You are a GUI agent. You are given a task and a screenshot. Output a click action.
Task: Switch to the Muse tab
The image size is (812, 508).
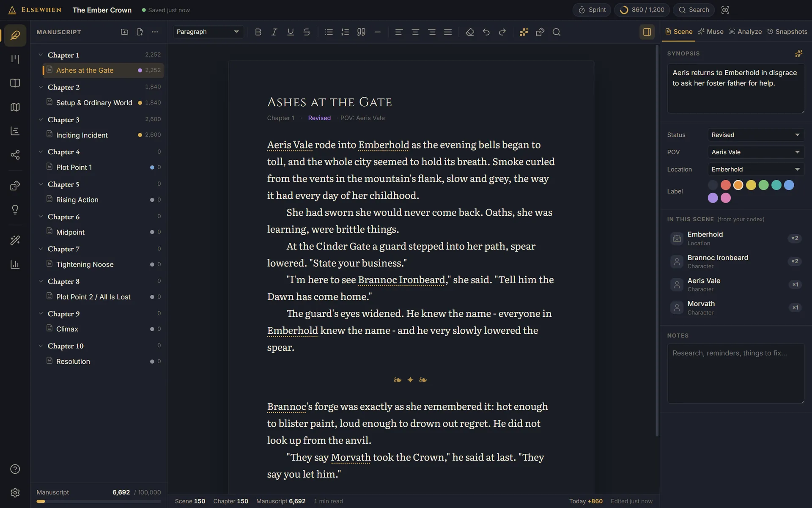[711, 32]
